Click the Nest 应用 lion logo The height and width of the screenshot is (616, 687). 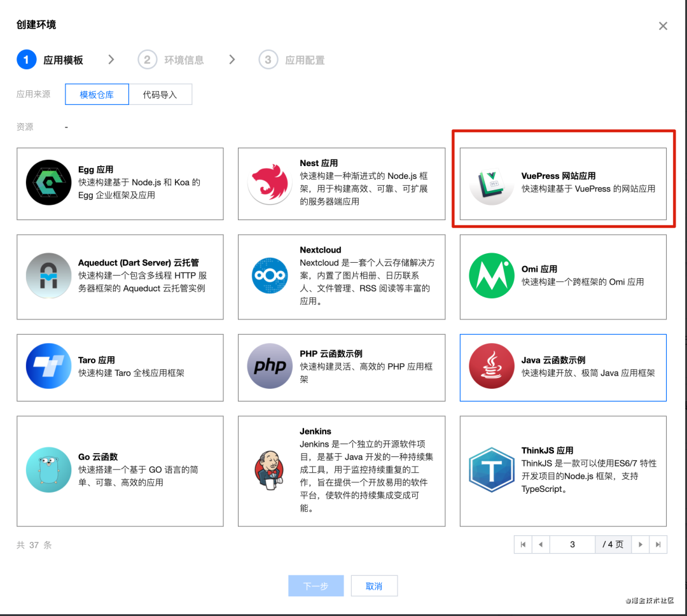tap(270, 184)
